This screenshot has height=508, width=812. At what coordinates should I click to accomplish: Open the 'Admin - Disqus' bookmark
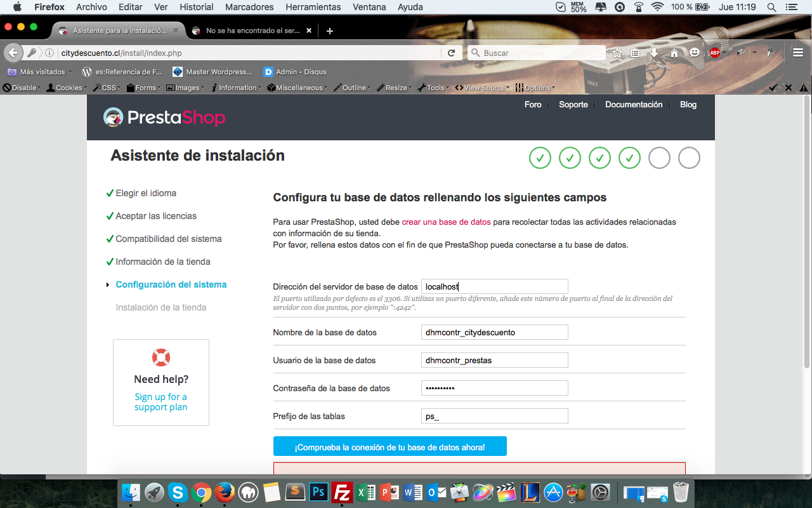tap(295, 72)
